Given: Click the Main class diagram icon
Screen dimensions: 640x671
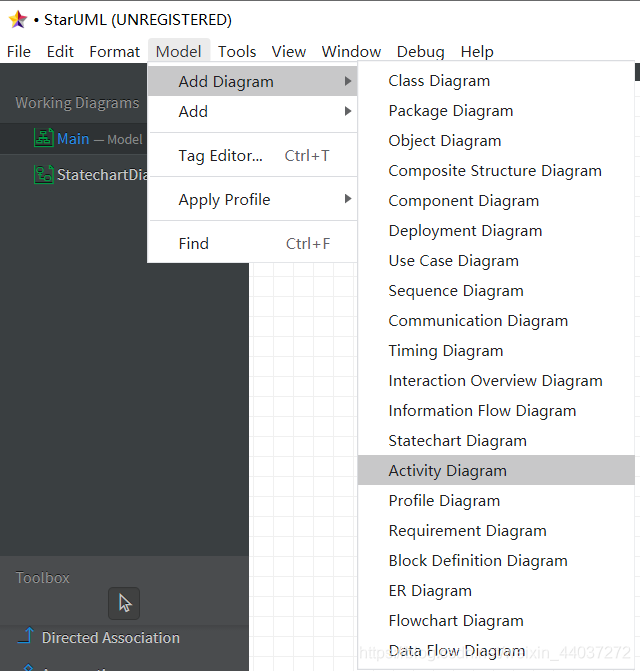Looking at the screenshot, I should point(44,138).
